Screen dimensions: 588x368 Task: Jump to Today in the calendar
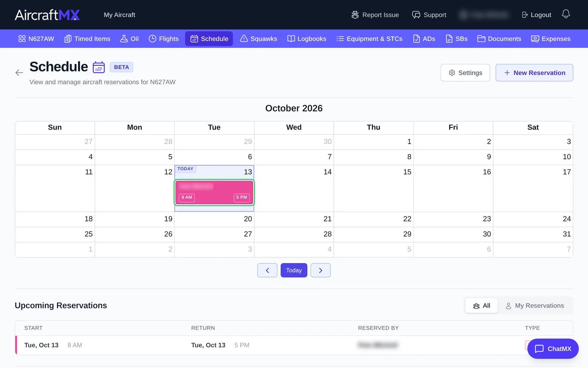(x=294, y=270)
